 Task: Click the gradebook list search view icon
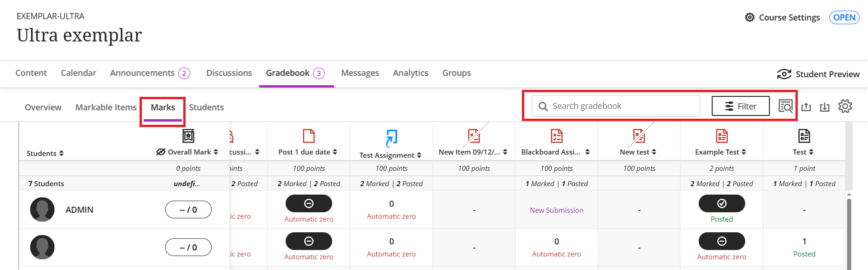tap(785, 107)
